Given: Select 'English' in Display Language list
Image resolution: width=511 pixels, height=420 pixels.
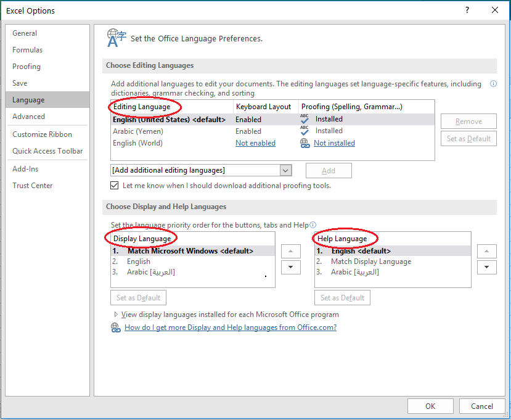Looking at the screenshot, I should (x=193, y=261).
